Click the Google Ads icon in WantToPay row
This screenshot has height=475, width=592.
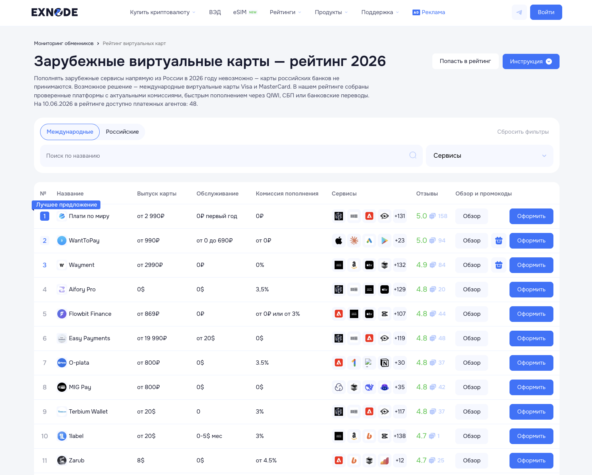tap(369, 241)
